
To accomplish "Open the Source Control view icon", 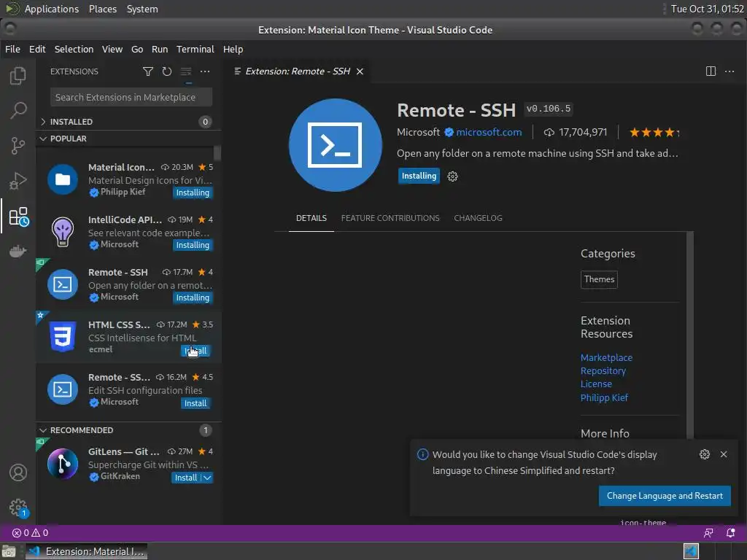I will click(x=18, y=145).
